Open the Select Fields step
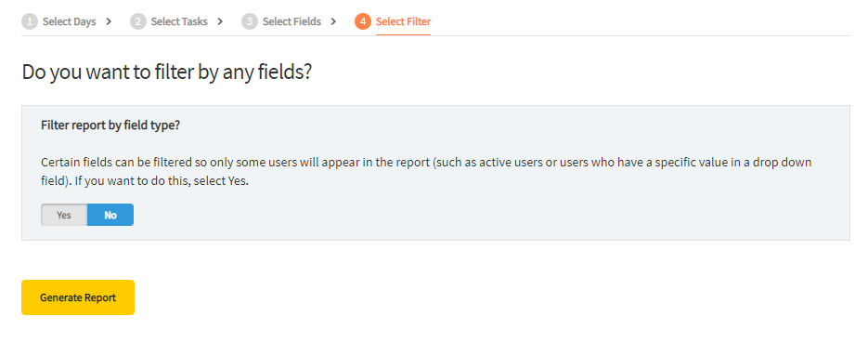 pos(291,21)
